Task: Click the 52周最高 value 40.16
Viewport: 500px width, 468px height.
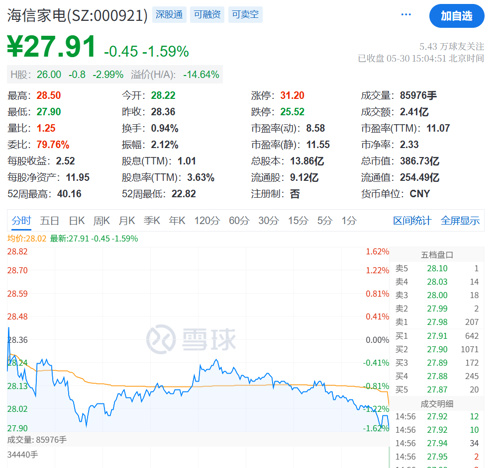Action: point(69,194)
